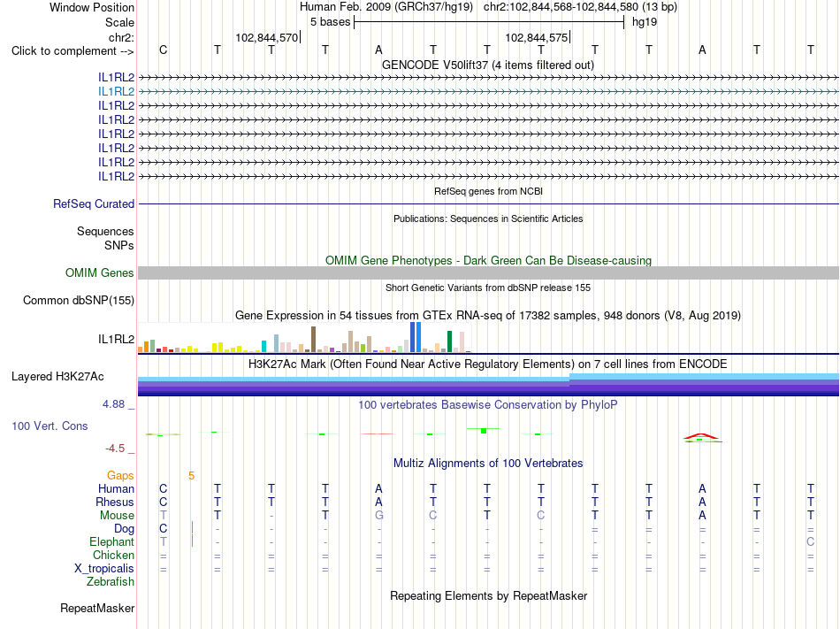Viewport: 840px width, 629px height.
Task: Select the Elephant species label
Action: click(111, 541)
